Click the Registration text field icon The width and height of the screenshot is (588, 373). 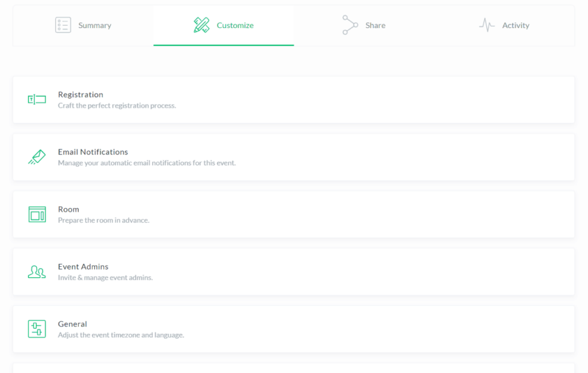coord(37,99)
